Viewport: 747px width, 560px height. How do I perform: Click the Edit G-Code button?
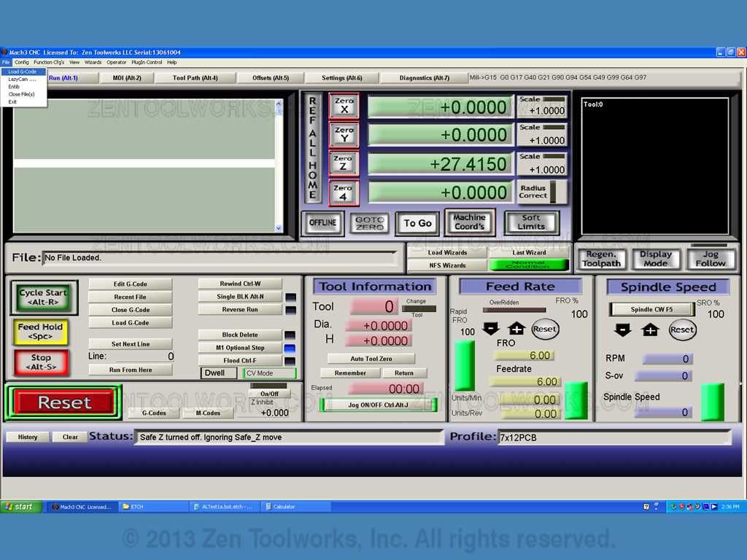(x=130, y=284)
